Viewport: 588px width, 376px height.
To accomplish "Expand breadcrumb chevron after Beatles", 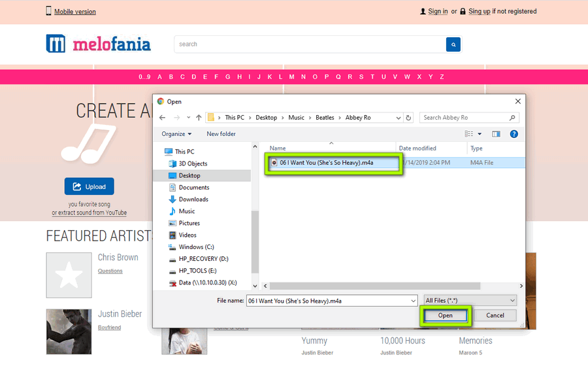I will pos(340,118).
